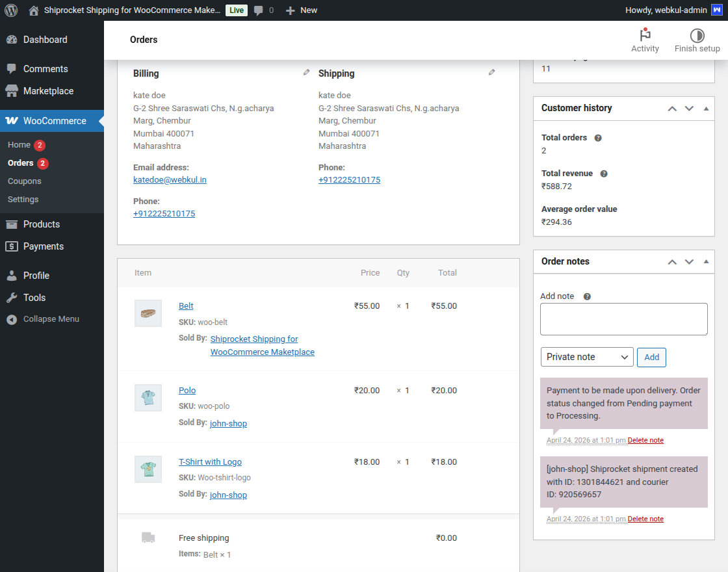This screenshot has height=572, width=728.
Task: Delete the Shiprocket shipment created note
Action: click(645, 519)
